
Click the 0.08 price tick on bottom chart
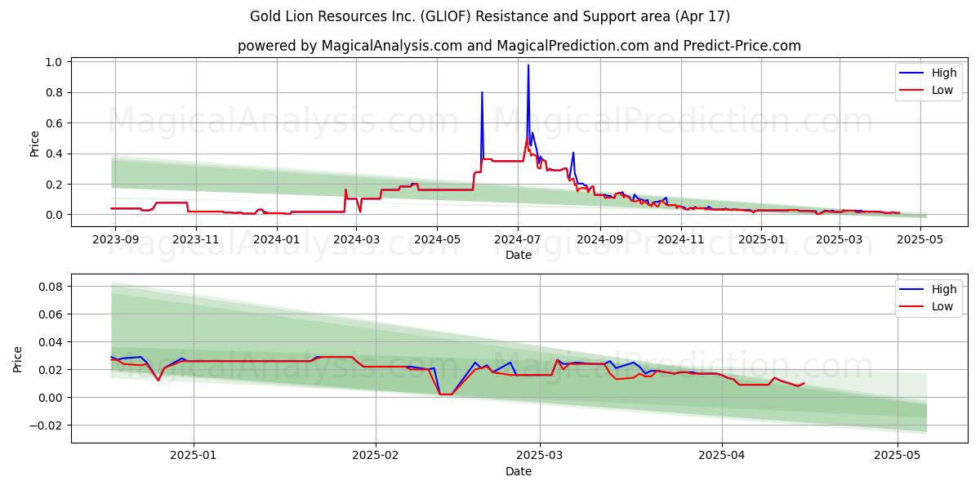[51, 287]
